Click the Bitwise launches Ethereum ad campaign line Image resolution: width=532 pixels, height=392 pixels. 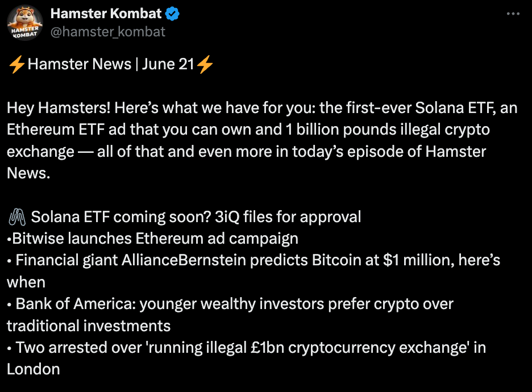tap(153, 239)
